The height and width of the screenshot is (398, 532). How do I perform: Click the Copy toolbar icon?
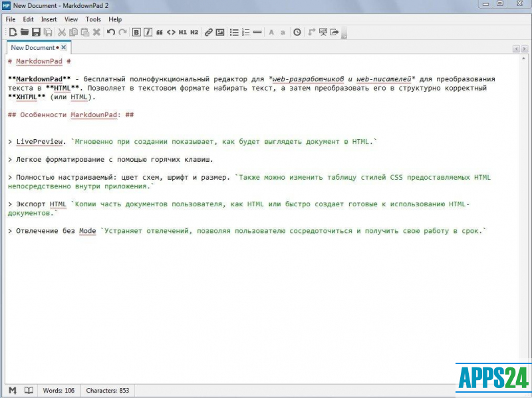73,32
